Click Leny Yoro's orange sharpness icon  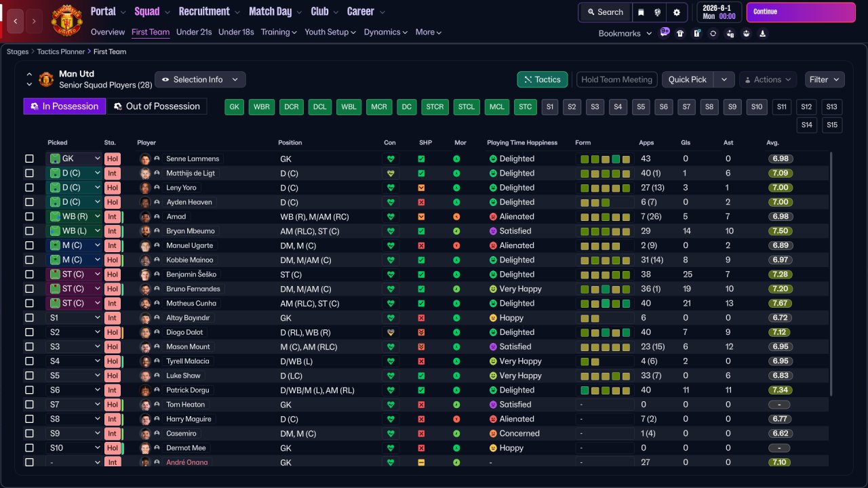(x=421, y=188)
